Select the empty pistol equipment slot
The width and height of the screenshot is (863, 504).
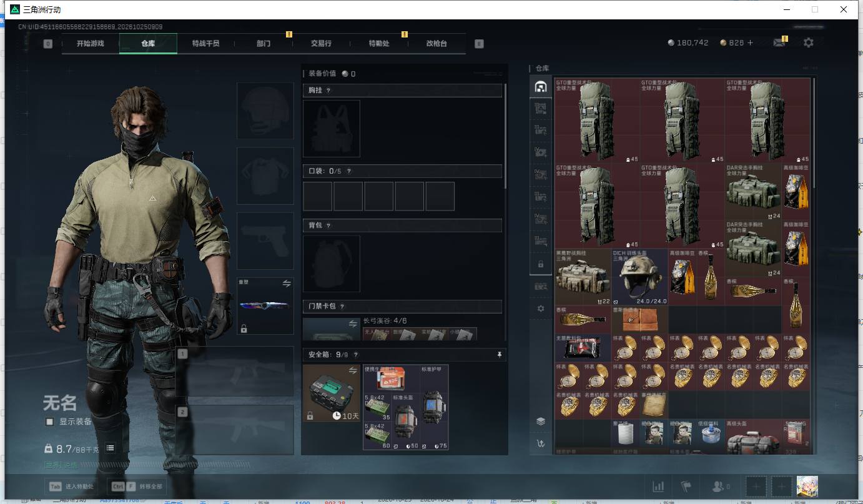coord(265,241)
